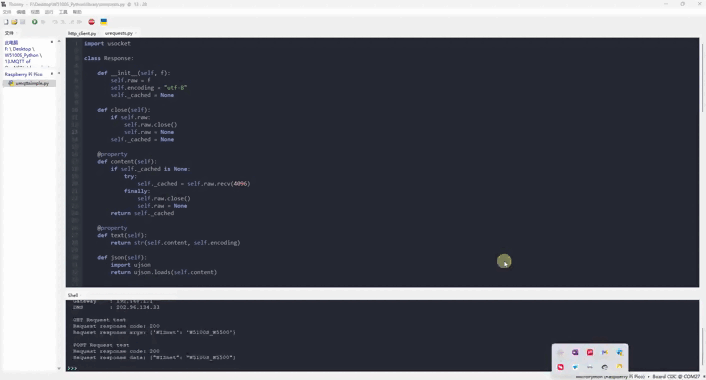Viewport: 706px width, 380px height.
Task: Click the 'finally:' code line
Action: 137,191
